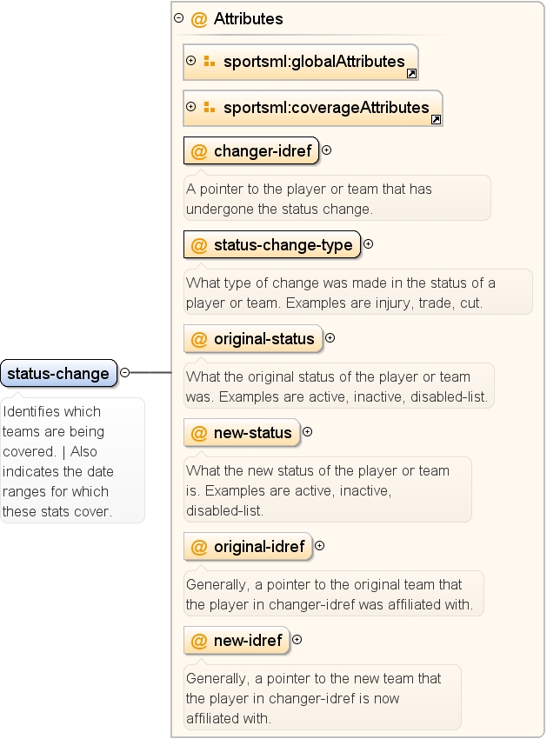The image size is (560, 739).
Task: Click the orange Attributes @ icon
Action: 199,19
